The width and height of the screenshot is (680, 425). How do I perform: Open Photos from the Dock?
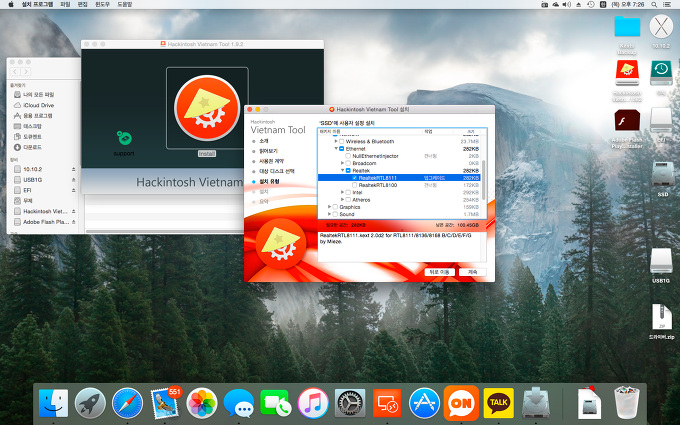coord(202,403)
